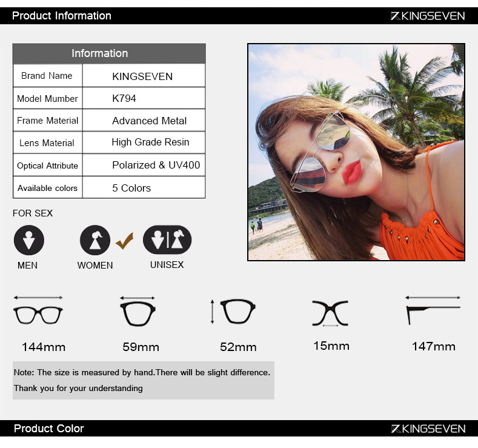Click the 15mm bridge width value

click(331, 346)
